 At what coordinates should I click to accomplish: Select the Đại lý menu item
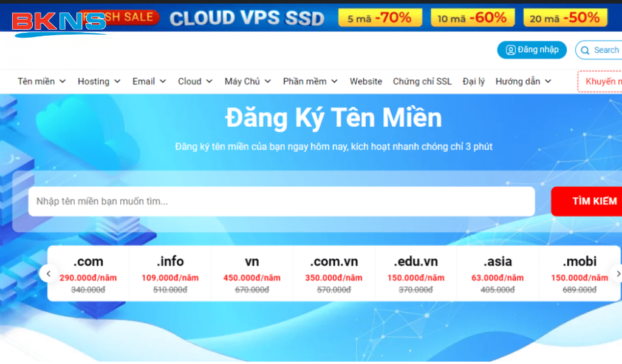click(x=474, y=81)
